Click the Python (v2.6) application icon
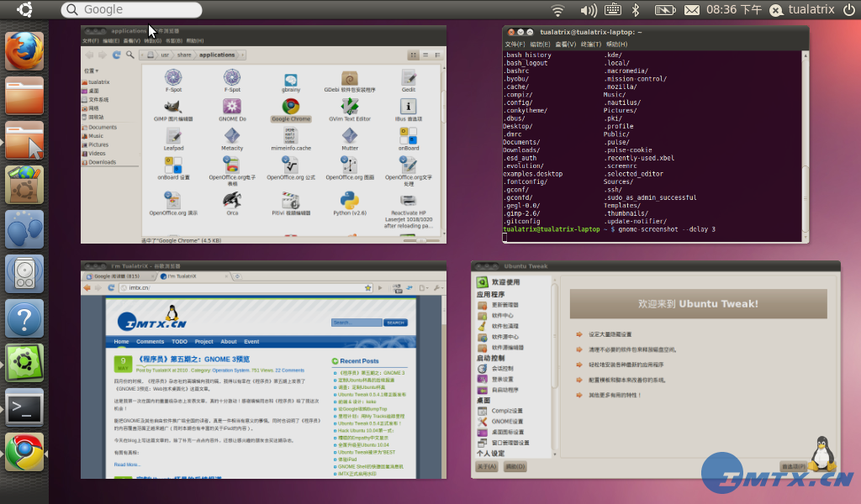The height and width of the screenshot is (504, 861). click(349, 201)
